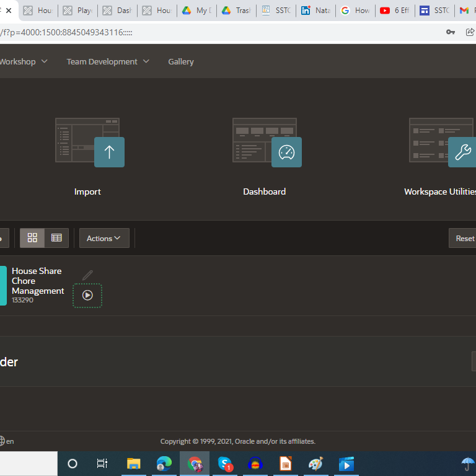Viewport: 476px width, 476px height.
Task: Switch to View Icons grid layout
Action: click(x=32, y=238)
